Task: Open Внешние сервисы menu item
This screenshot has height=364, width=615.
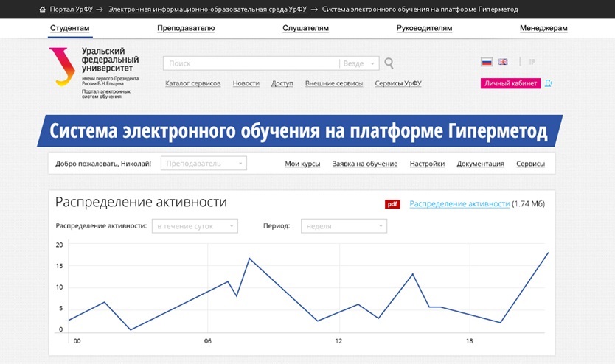Action: tap(334, 83)
